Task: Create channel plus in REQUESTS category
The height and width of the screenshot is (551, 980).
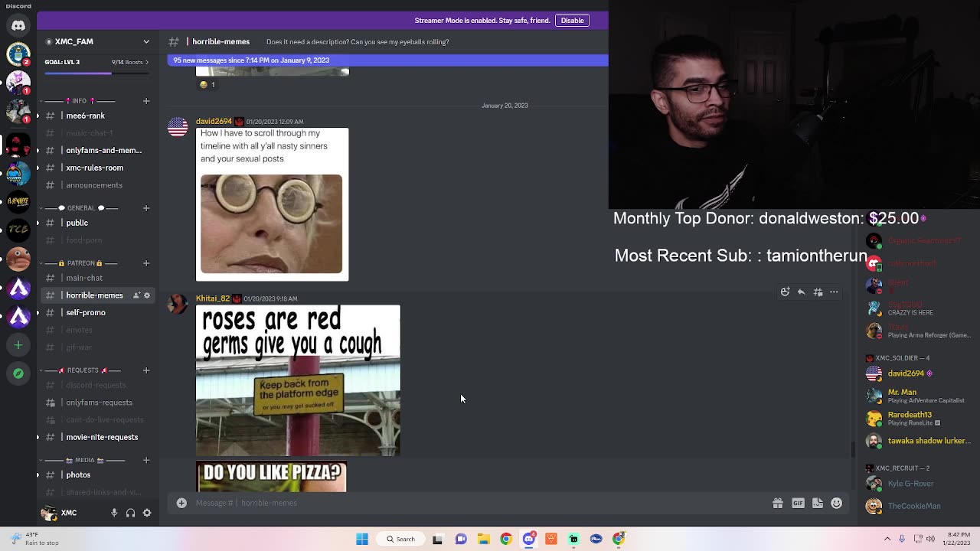Action: click(145, 370)
